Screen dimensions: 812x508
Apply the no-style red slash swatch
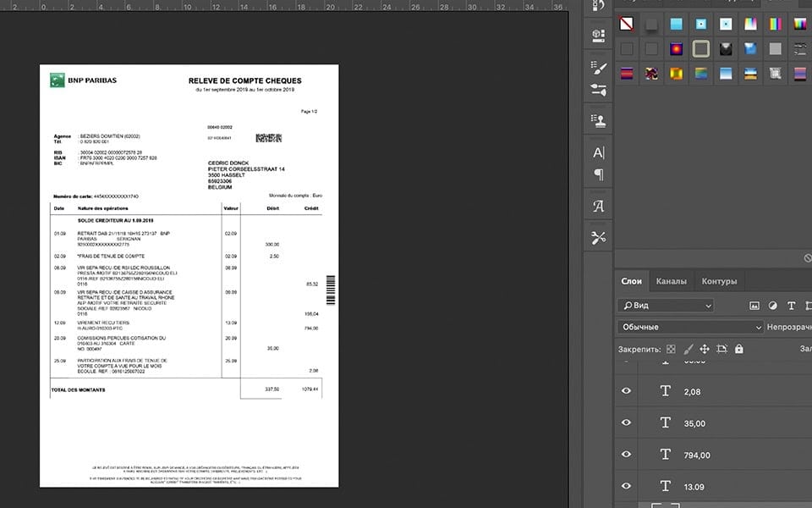626,24
